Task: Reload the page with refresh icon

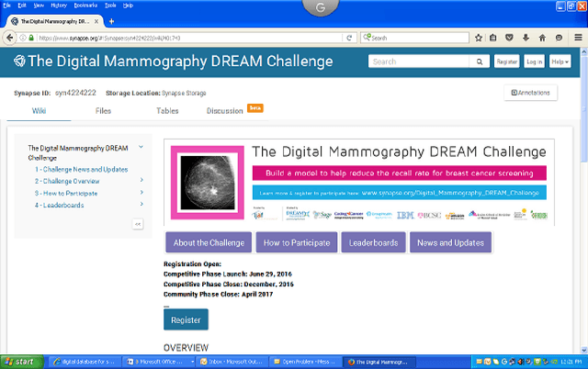Action: point(352,38)
